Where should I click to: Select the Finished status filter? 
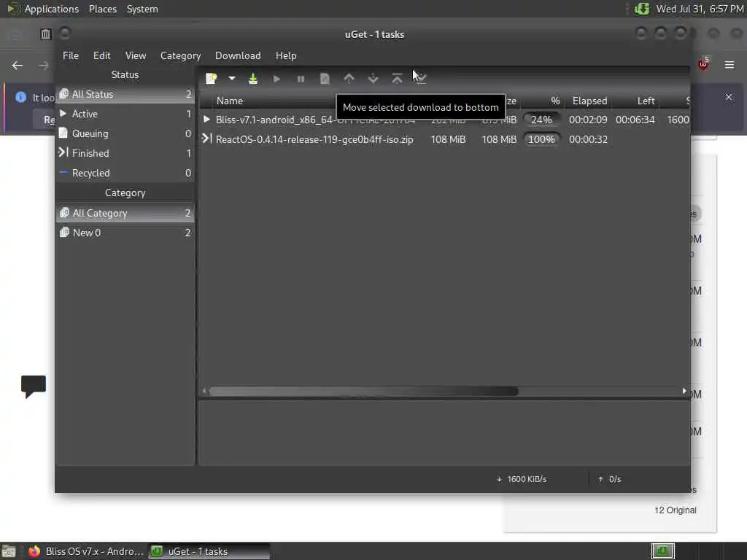(125, 153)
